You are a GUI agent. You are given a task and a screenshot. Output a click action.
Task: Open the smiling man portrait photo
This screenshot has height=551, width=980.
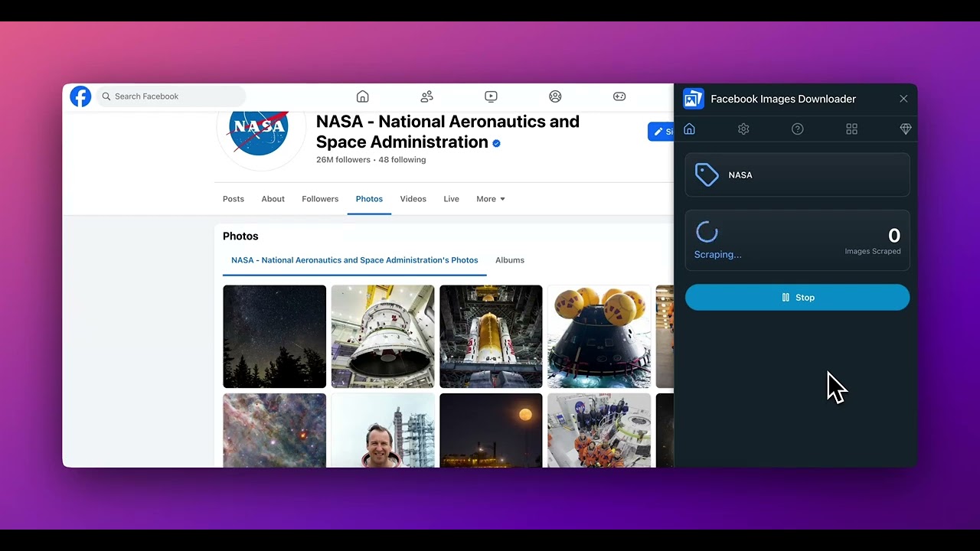pyautogui.click(x=383, y=430)
